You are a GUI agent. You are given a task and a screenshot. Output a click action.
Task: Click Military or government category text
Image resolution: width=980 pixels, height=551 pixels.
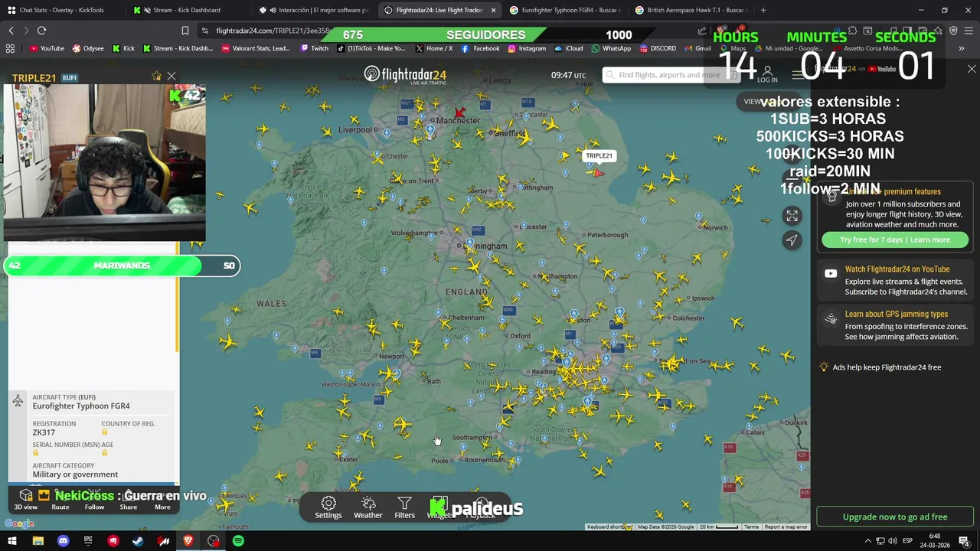click(75, 474)
